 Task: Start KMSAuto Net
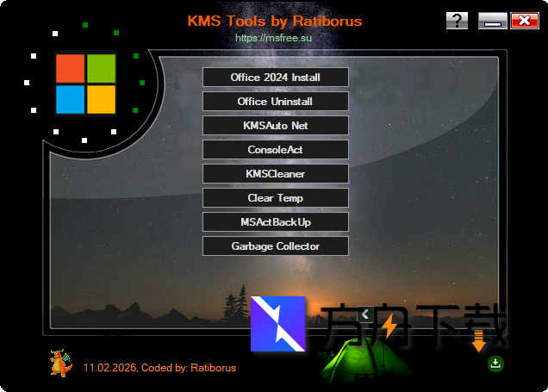tap(276, 126)
